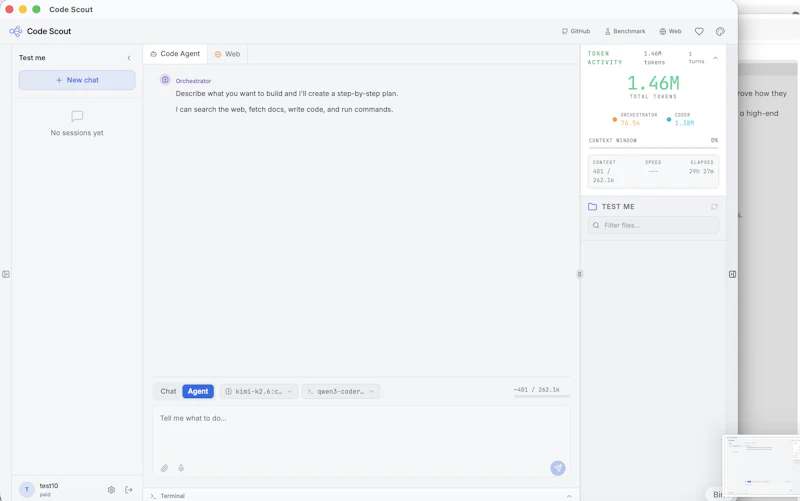Open the GitHub link in header
The image size is (800, 501).
coord(576,31)
